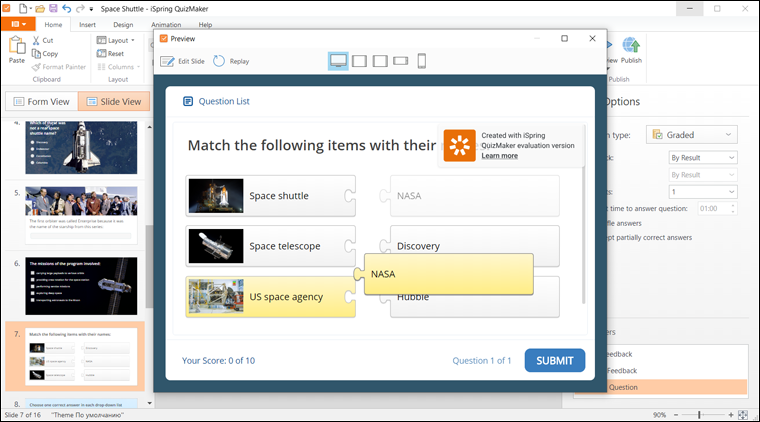This screenshot has height=422, width=760.
Task: Click zoom in plus in status bar
Action: coord(731,415)
